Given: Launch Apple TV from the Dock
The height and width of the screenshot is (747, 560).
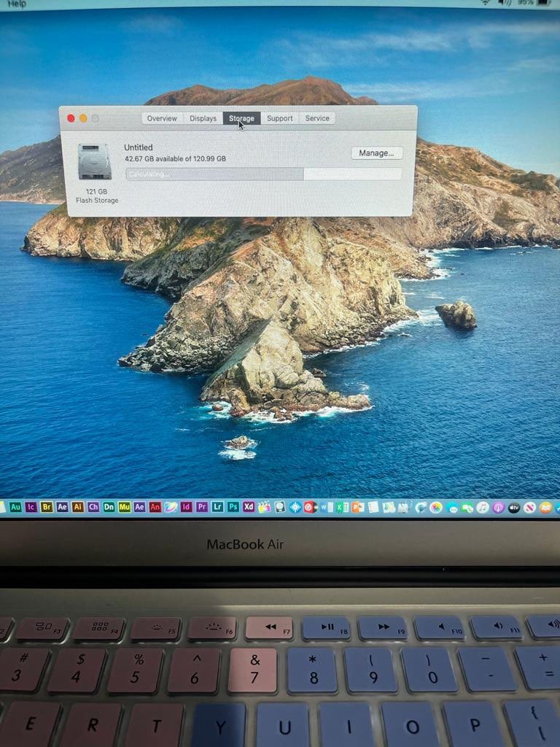Looking at the screenshot, I should [514, 508].
